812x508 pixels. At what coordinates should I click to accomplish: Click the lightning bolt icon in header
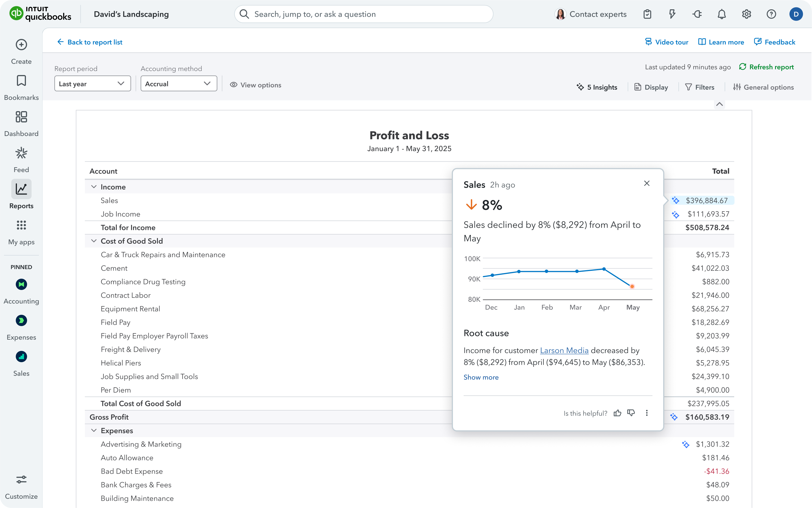(x=672, y=14)
